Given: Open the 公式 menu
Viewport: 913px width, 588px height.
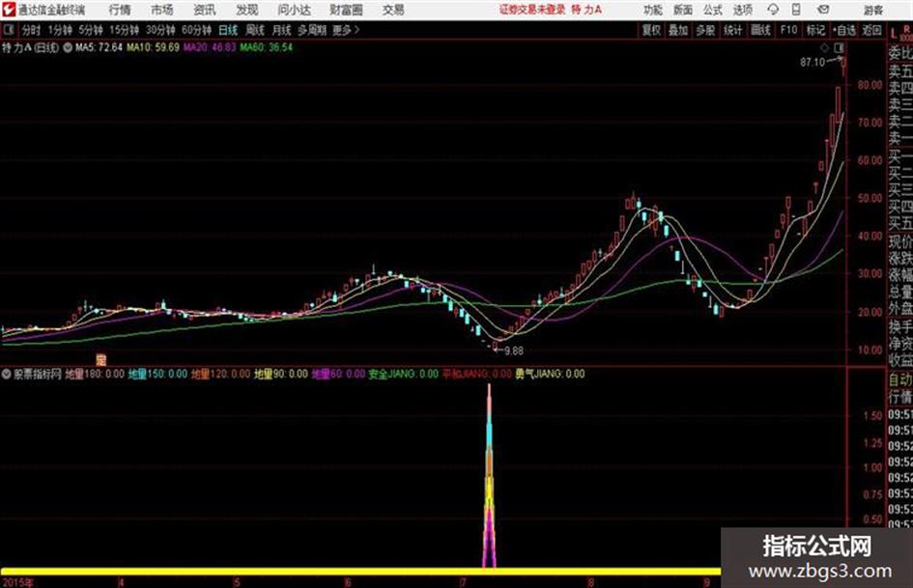Looking at the screenshot, I should [x=713, y=10].
